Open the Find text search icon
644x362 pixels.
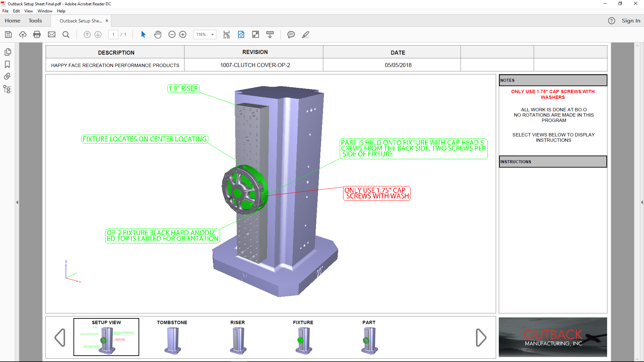[66, 35]
